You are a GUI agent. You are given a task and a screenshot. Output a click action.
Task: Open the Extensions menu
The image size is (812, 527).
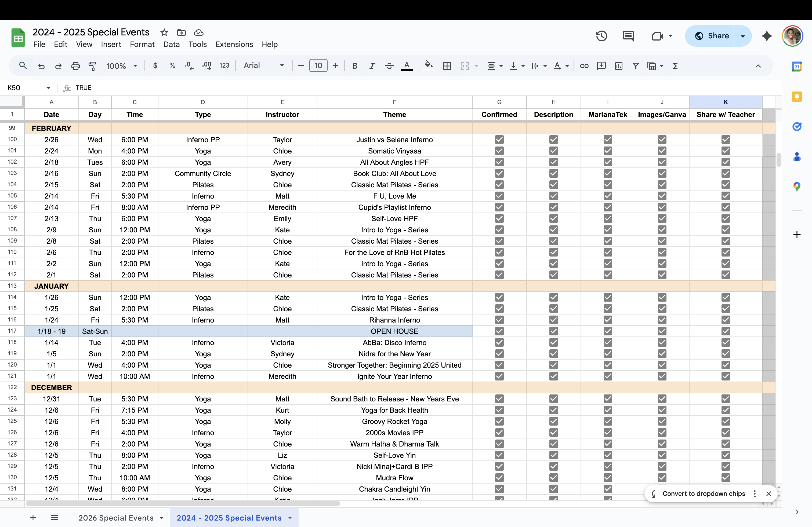(234, 44)
